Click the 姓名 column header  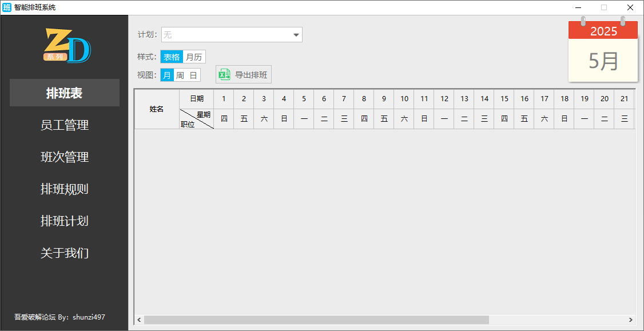coord(157,109)
